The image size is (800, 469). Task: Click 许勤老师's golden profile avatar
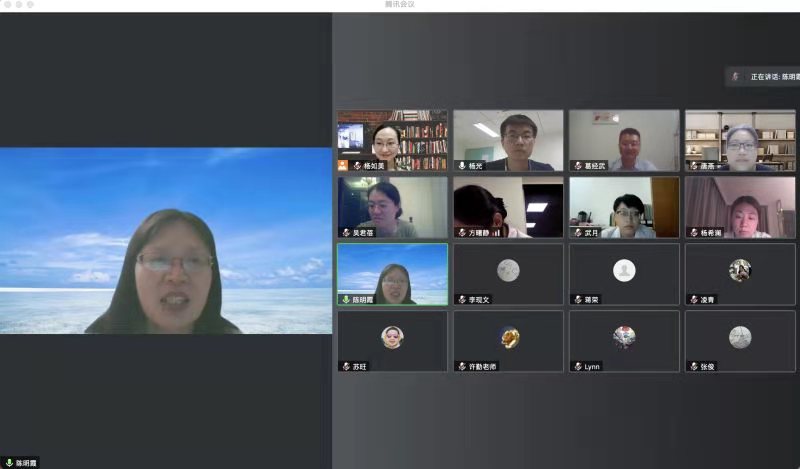[508, 338]
